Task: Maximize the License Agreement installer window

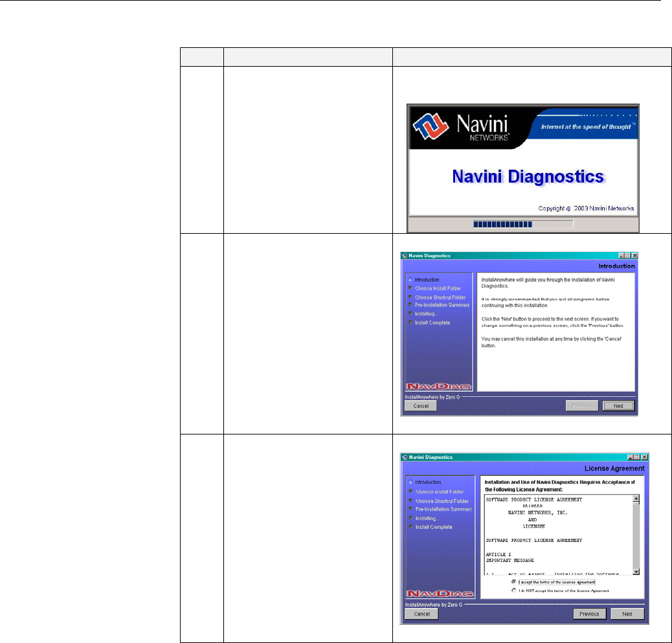Action: (637, 457)
